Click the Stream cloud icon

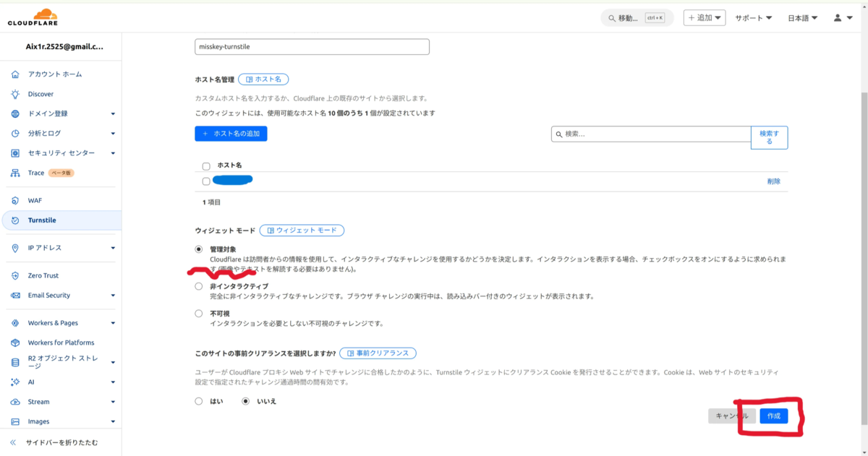pyautogui.click(x=15, y=402)
